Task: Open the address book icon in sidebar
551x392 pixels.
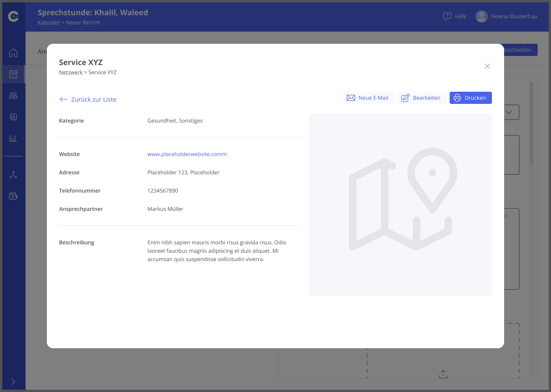Action: click(13, 117)
